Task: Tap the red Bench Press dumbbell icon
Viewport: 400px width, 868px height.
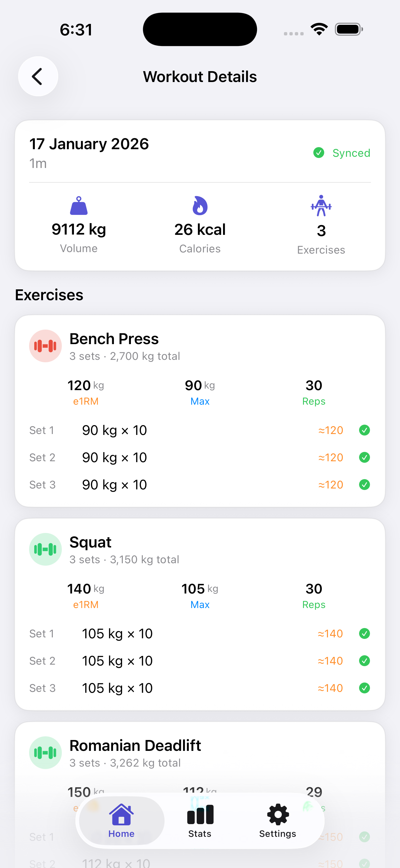Action: coord(45,346)
